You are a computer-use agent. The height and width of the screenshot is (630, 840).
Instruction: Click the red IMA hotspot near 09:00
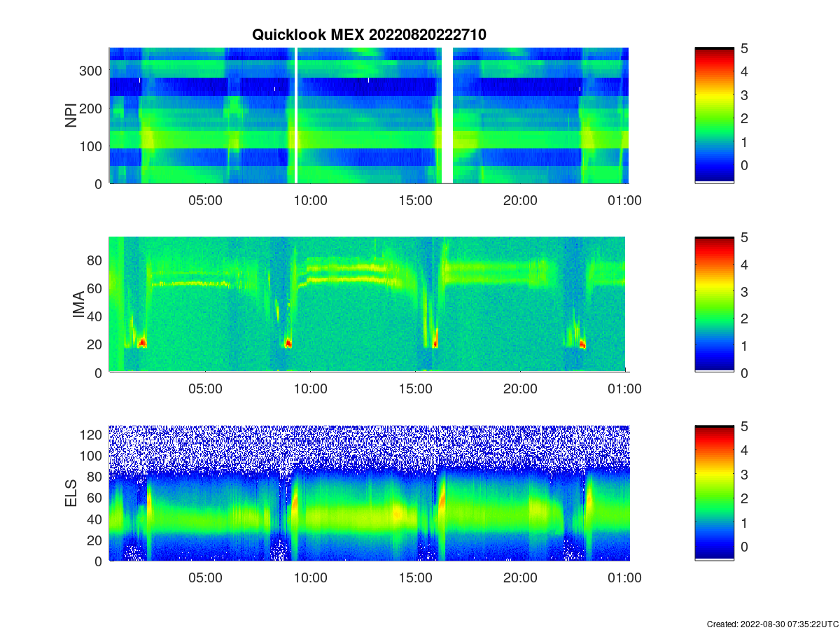[x=288, y=344]
